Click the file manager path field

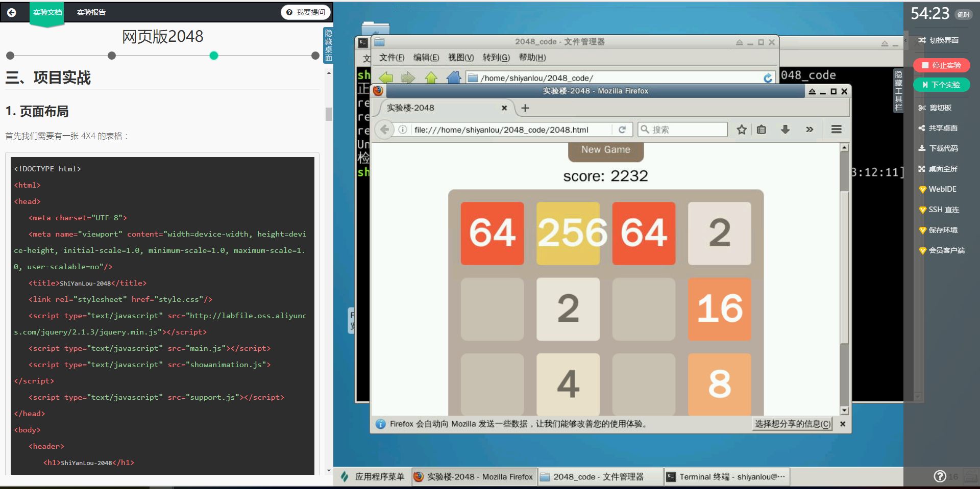pos(614,78)
